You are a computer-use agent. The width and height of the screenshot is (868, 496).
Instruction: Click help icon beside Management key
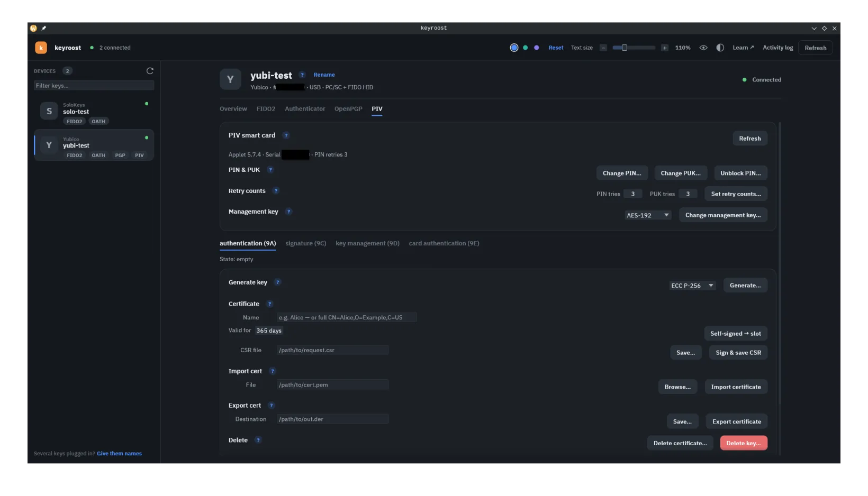288,212
